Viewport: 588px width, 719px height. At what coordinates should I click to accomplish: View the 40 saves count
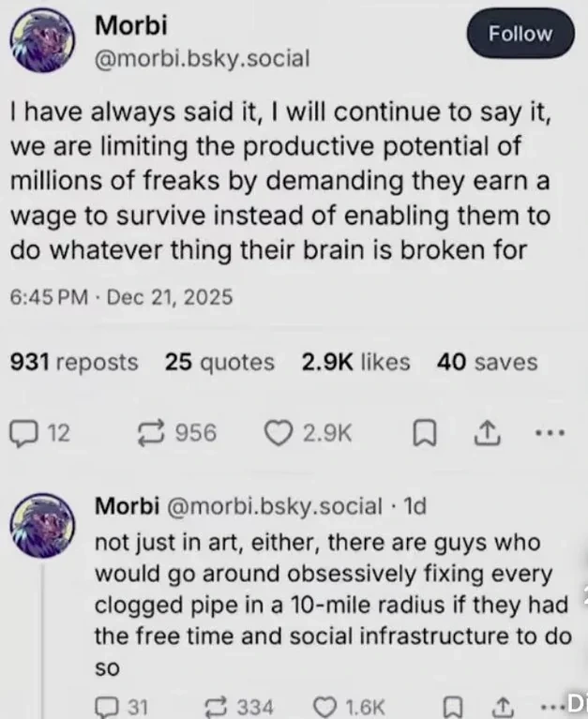click(487, 362)
